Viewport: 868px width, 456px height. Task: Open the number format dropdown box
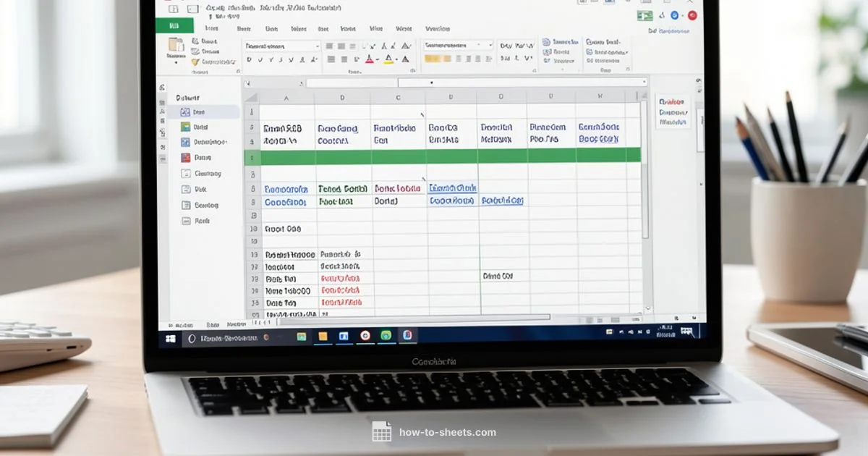[458, 46]
